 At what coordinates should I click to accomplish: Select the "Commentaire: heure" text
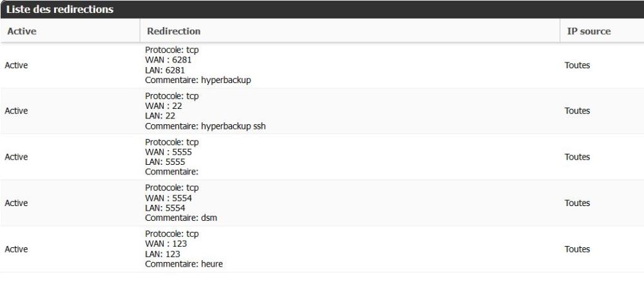click(184, 264)
